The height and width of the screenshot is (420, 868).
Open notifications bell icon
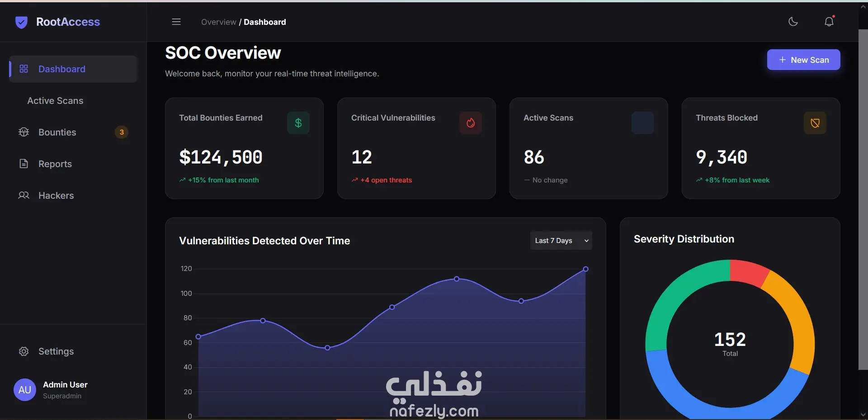pyautogui.click(x=829, y=22)
